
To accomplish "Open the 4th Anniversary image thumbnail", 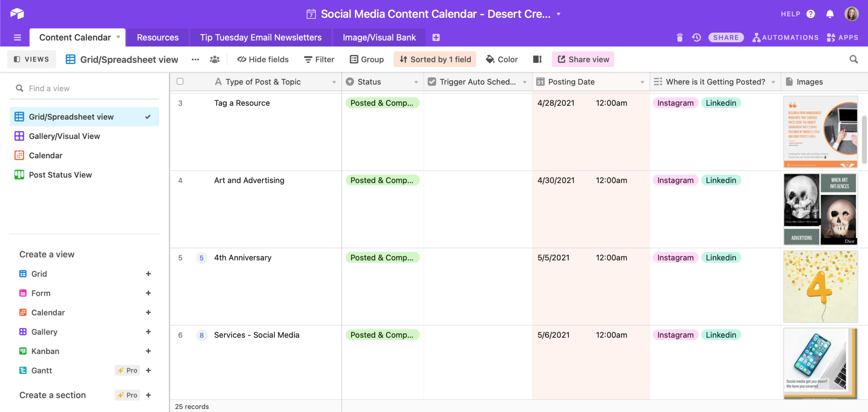I will [x=820, y=286].
